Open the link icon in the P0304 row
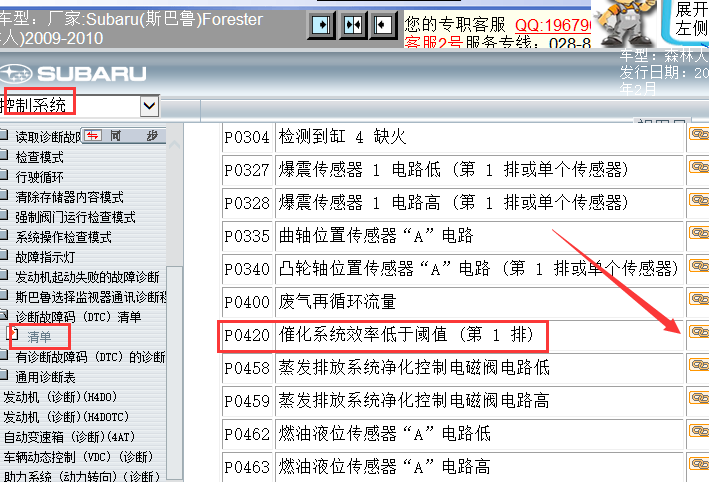 [699, 134]
